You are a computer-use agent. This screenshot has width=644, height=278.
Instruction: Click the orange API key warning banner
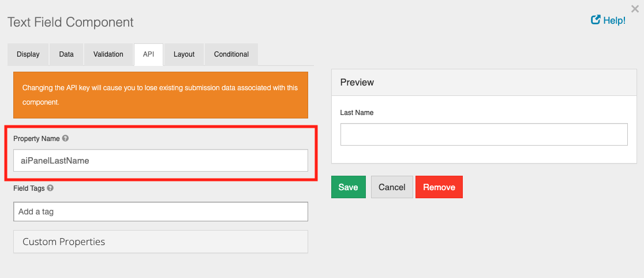160,95
